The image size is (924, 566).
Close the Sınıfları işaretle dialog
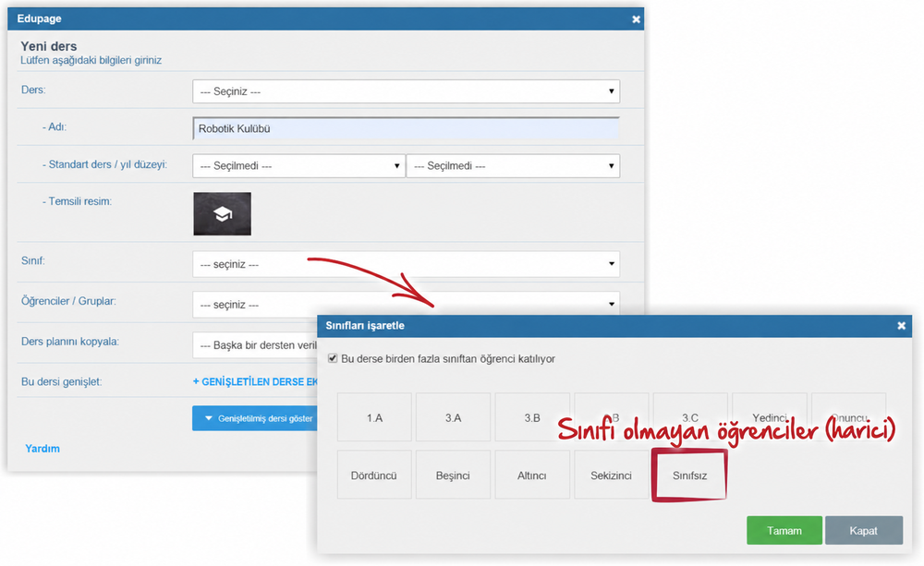901,326
